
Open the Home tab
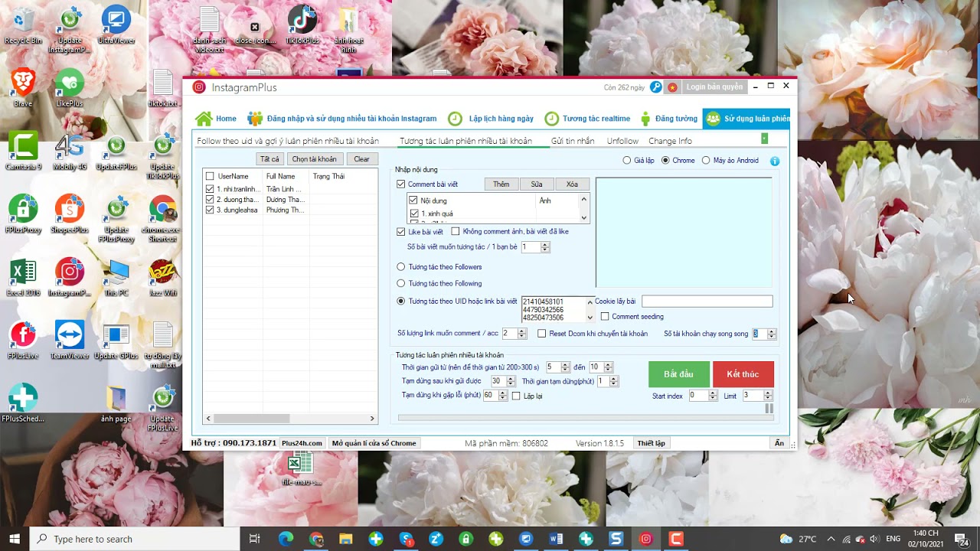point(216,119)
